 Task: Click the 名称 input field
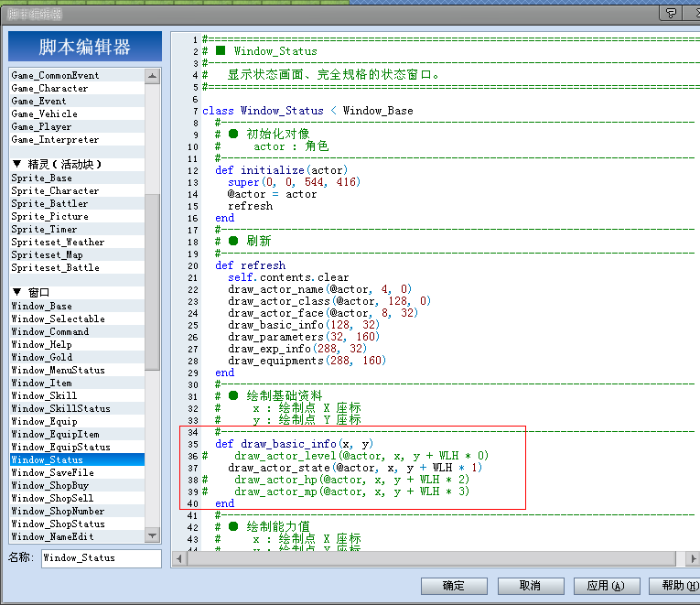[x=102, y=558]
